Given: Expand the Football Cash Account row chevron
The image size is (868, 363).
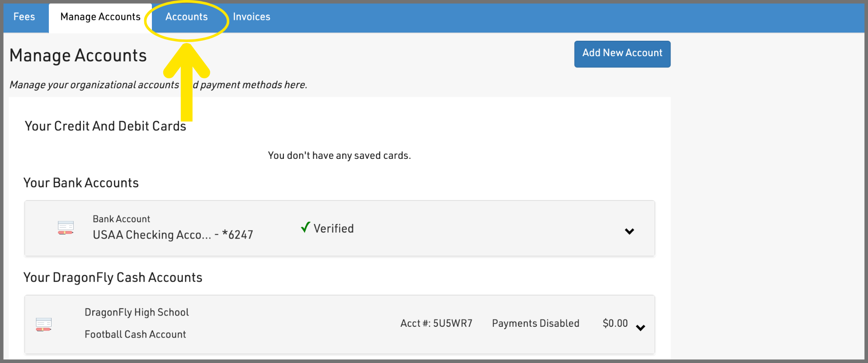Looking at the screenshot, I should [640, 328].
